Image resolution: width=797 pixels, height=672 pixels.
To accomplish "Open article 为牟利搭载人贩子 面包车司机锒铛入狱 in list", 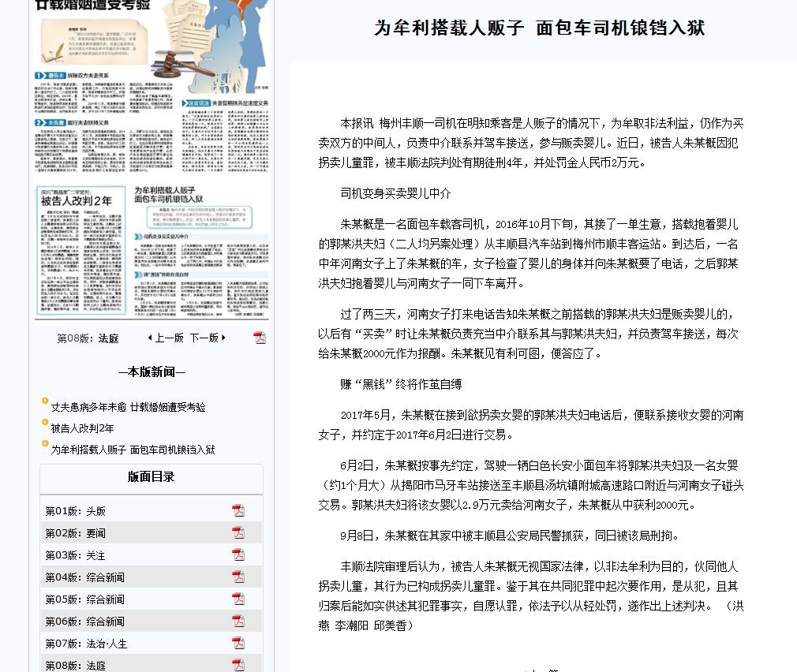I will coord(133,450).
